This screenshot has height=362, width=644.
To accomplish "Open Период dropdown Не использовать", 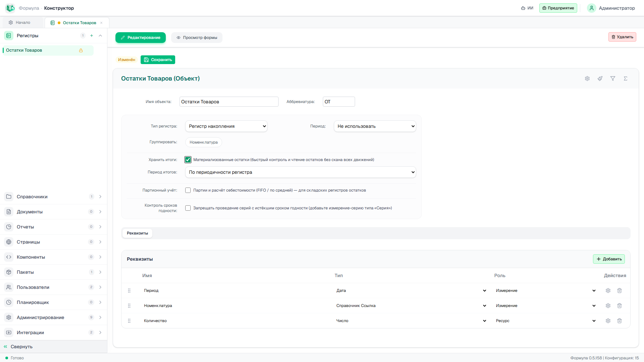I will pyautogui.click(x=375, y=126).
